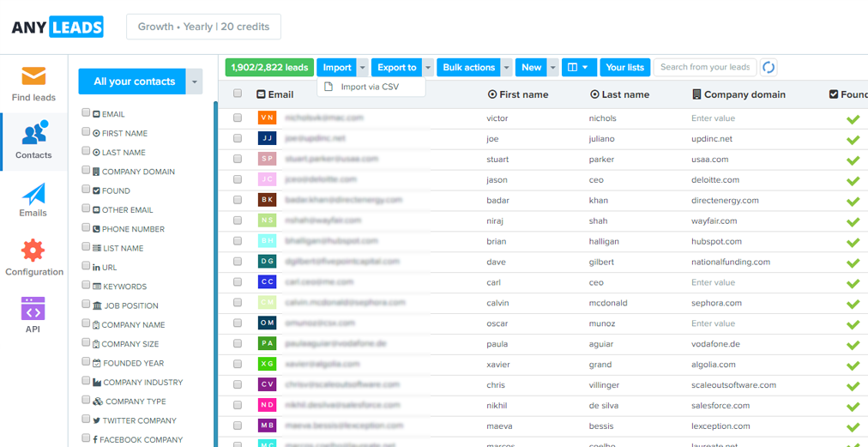Choose Import via CSV menu option
Viewport: 868px width, 447px height.
pyautogui.click(x=371, y=87)
